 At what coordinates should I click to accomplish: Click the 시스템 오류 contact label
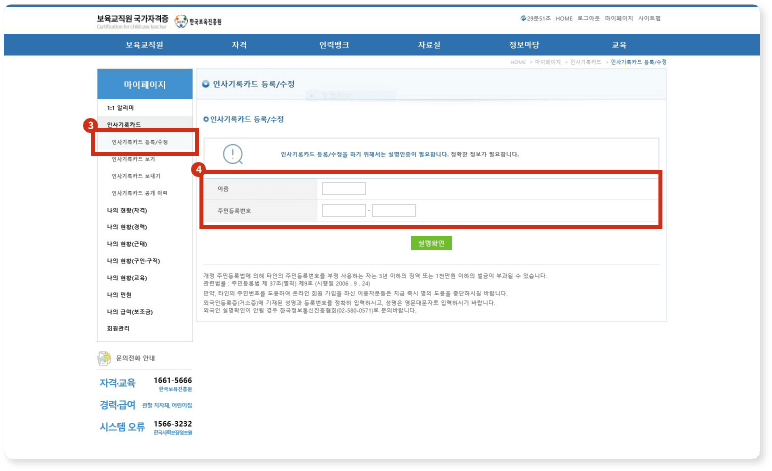pos(122,427)
